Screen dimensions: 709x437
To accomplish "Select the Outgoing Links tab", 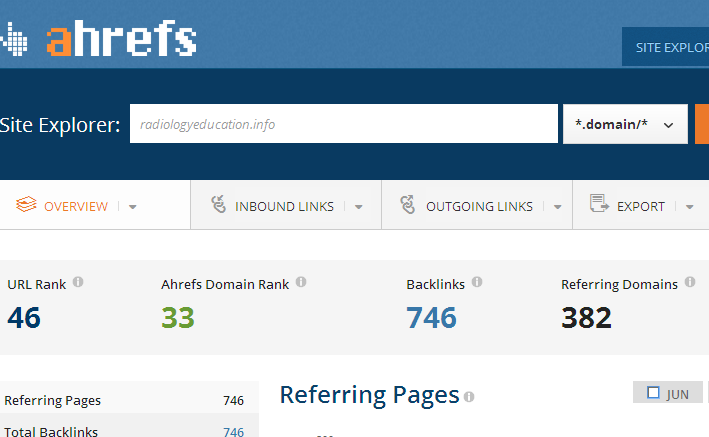I will point(479,207).
